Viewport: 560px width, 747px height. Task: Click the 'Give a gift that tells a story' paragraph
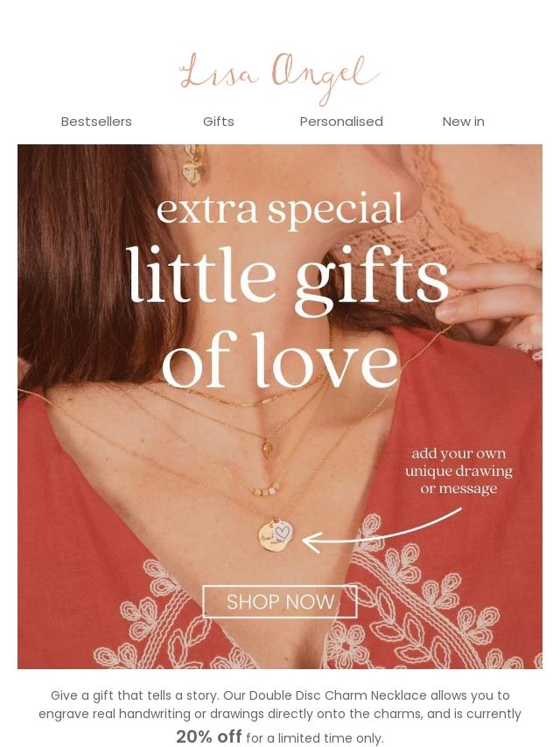pyautogui.click(x=280, y=716)
